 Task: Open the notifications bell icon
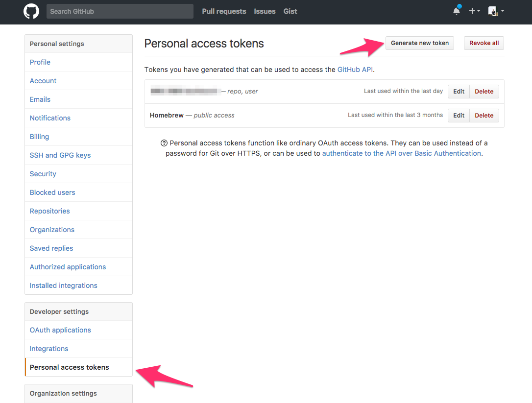[x=457, y=11]
